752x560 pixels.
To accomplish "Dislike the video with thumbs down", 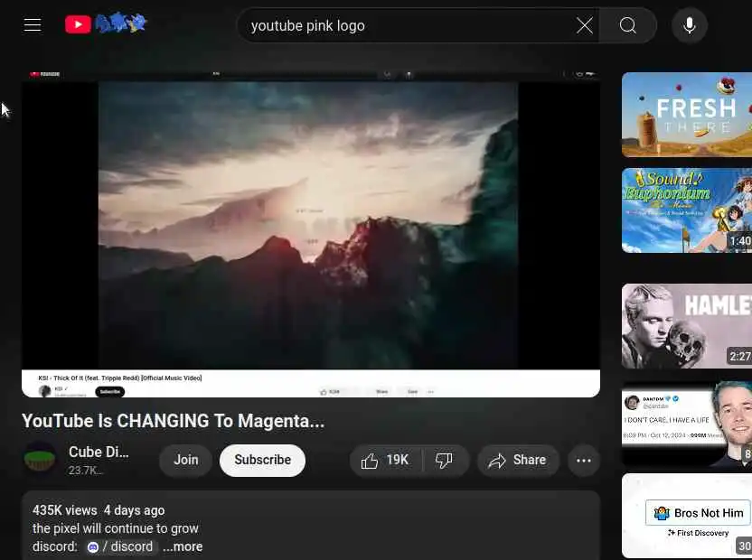I will click(445, 461).
